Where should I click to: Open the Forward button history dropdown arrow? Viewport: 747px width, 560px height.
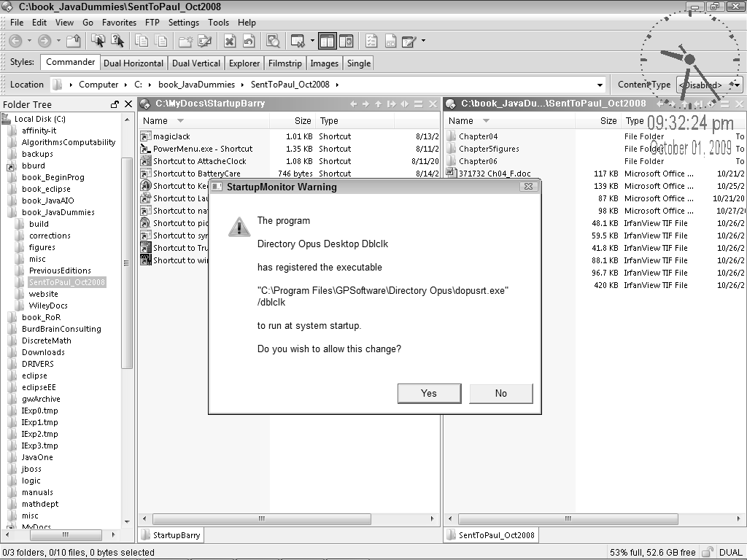(x=58, y=41)
